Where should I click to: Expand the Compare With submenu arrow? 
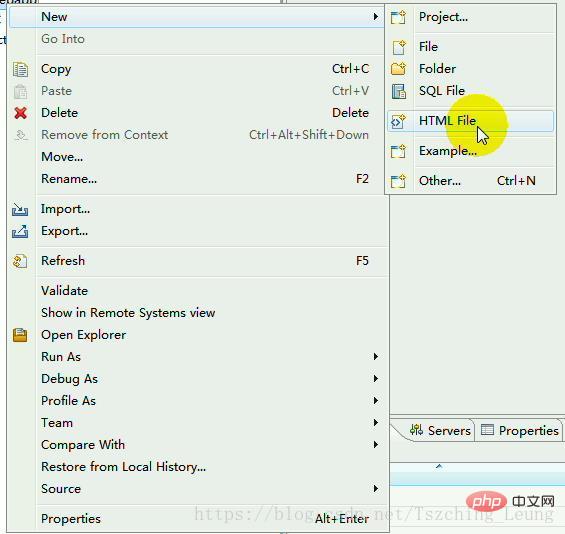375,445
